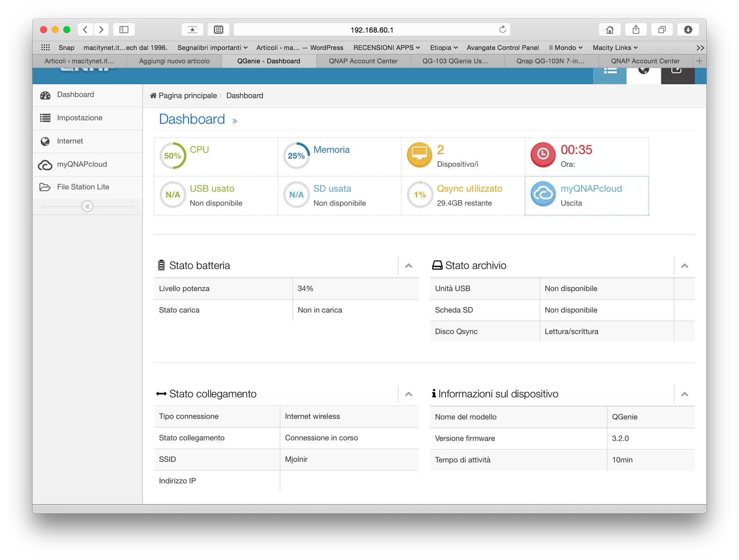Open the Articoli — WordPress bookmark
The image size is (739, 560).
(300, 48)
